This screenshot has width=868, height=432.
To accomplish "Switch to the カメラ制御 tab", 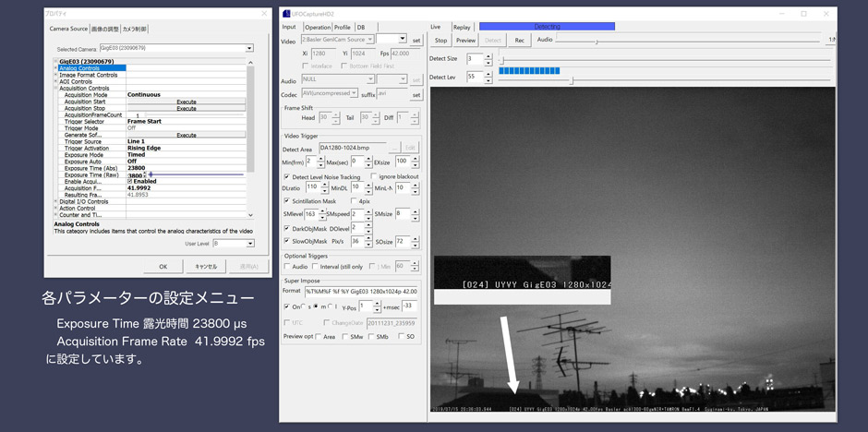I will click(135, 29).
